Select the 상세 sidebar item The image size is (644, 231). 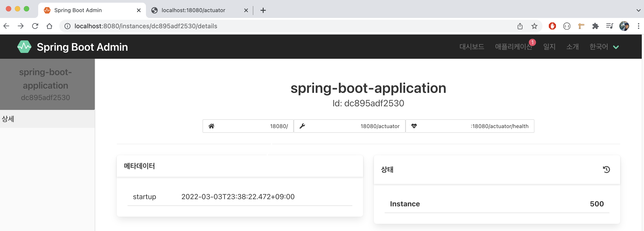pos(47,119)
